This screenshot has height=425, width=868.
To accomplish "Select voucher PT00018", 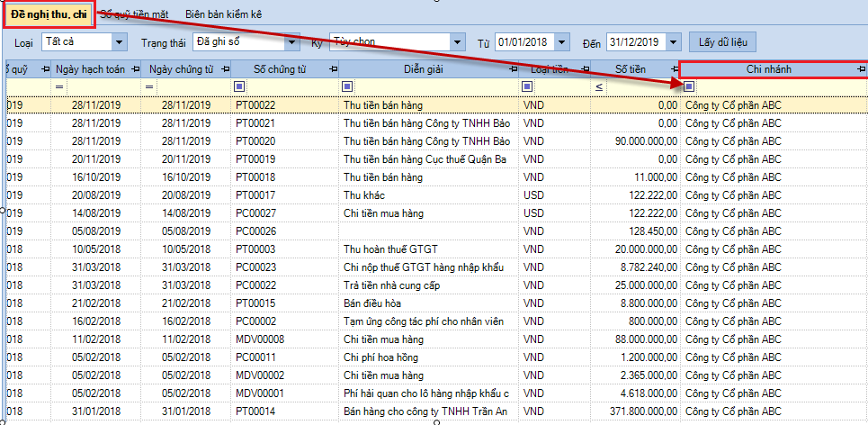I will pos(255,177).
